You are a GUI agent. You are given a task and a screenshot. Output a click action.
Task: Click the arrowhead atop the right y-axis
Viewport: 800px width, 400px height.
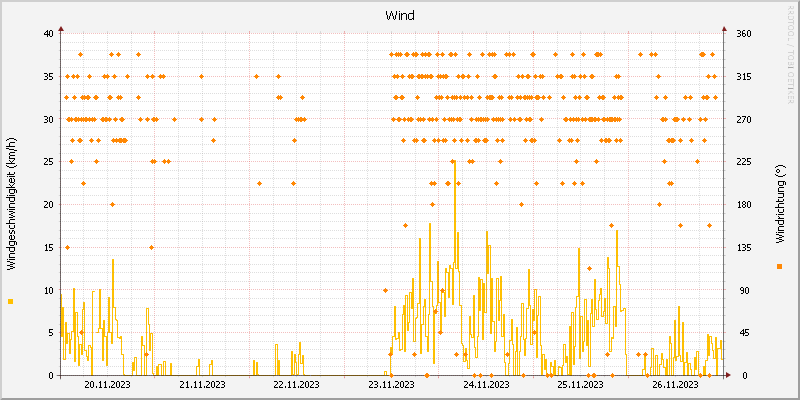point(723,29)
